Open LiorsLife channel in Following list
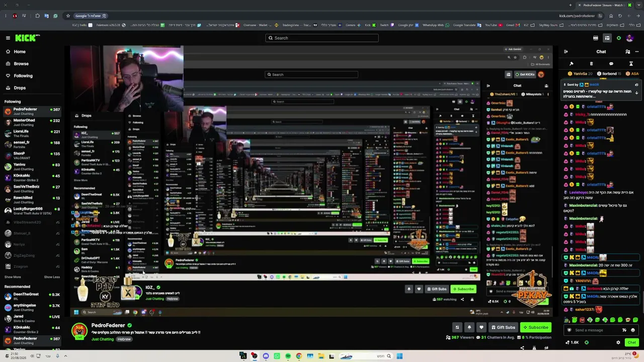Image resolution: width=644 pixels, height=362 pixels. point(32,133)
